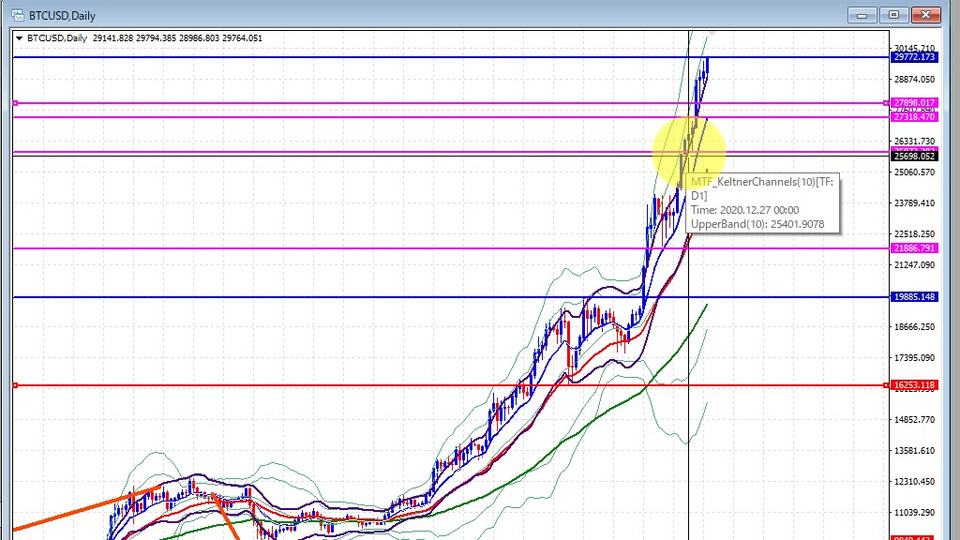This screenshot has height=540, width=960.
Task: Select the red 16253.118 price label
Action: click(914, 385)
